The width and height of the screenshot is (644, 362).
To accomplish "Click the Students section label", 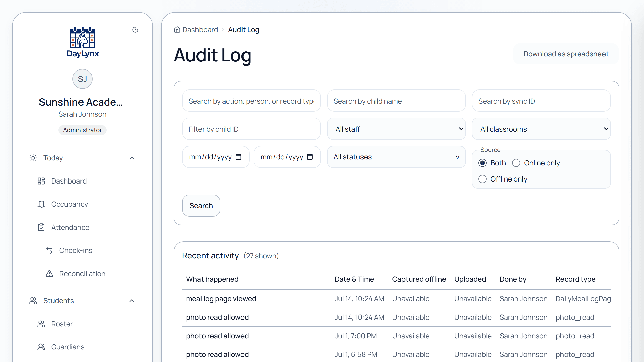I will click(x=59, y=301).
